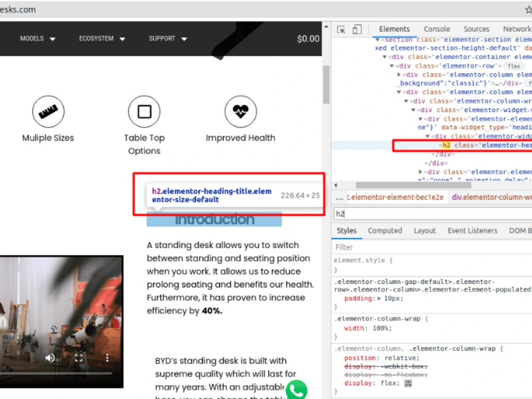
Task: Click the Introduction heading on page
Action: (214, 220)
